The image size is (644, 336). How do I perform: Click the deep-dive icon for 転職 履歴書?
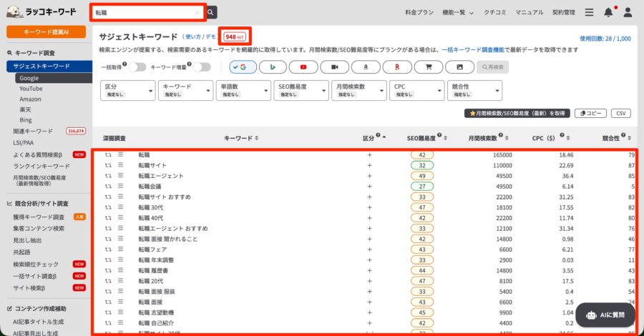pos(108,271)
